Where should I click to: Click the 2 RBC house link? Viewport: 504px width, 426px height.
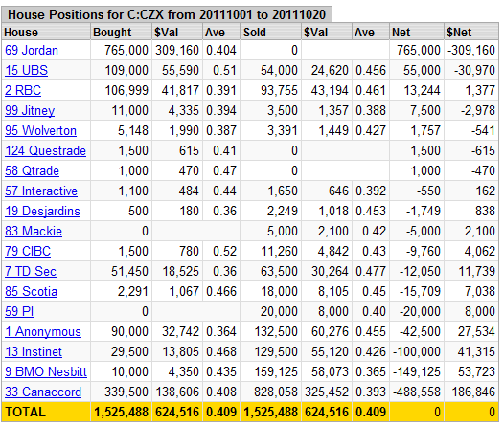pyautogui.click(x=23, y=91)
